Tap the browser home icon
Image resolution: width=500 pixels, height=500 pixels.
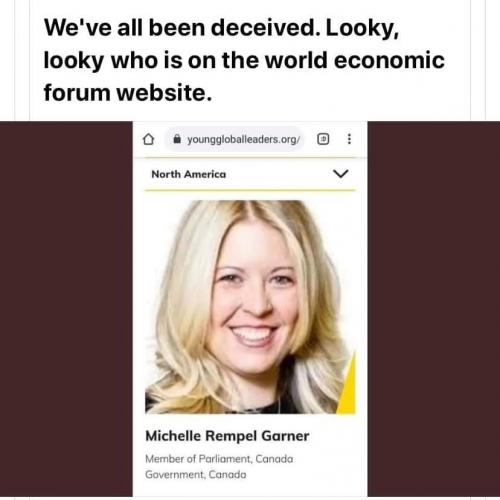148,139
